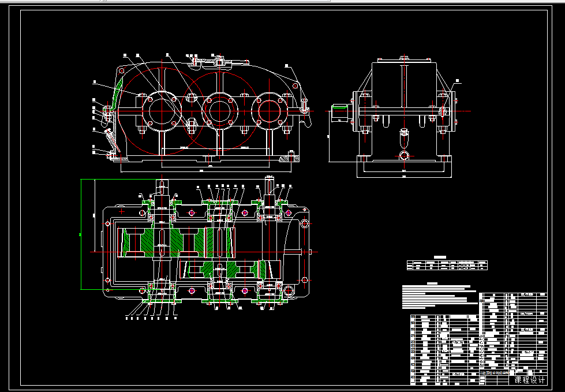Select the technical requirements text block
This screenshot has height=392, width=565.
(440, 297)
